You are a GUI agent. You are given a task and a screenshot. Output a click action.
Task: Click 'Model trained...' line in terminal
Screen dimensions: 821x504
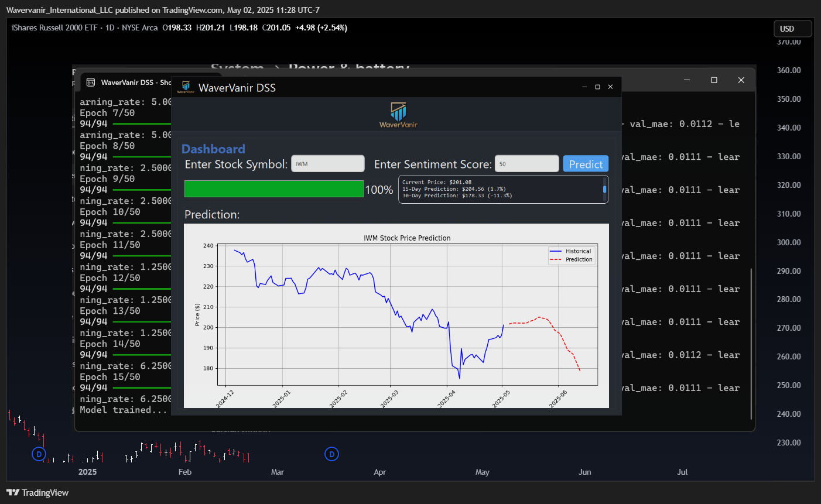point(124,410)
